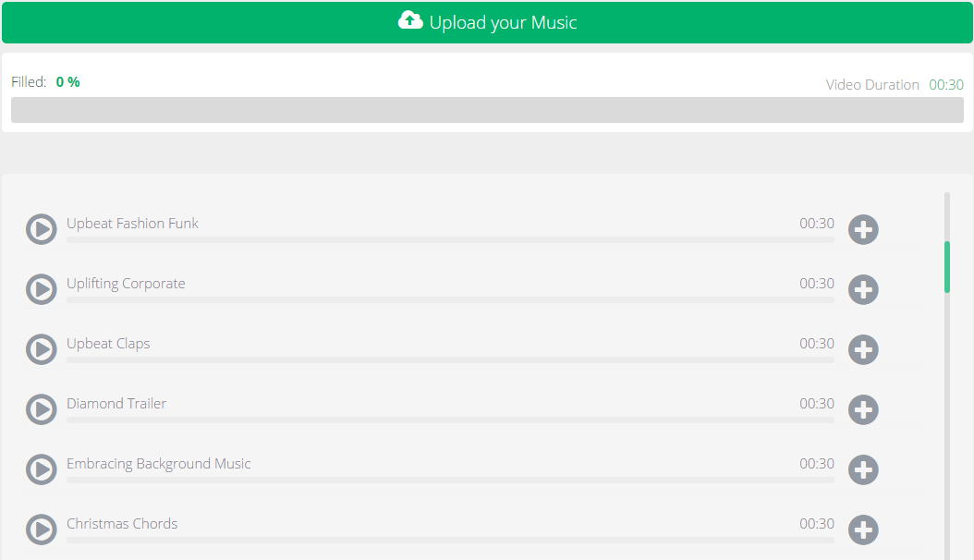Play the Upbeat Claps preview
Viewport: 974px width, 560px height.
[x=42, y=349]
